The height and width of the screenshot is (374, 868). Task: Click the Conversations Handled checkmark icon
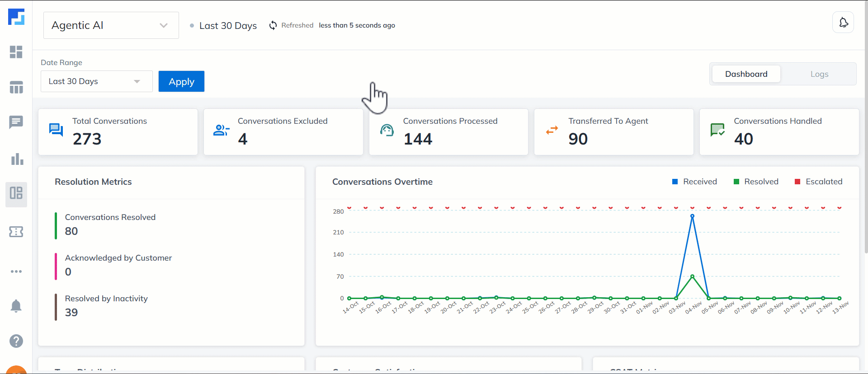coord(717,130)
